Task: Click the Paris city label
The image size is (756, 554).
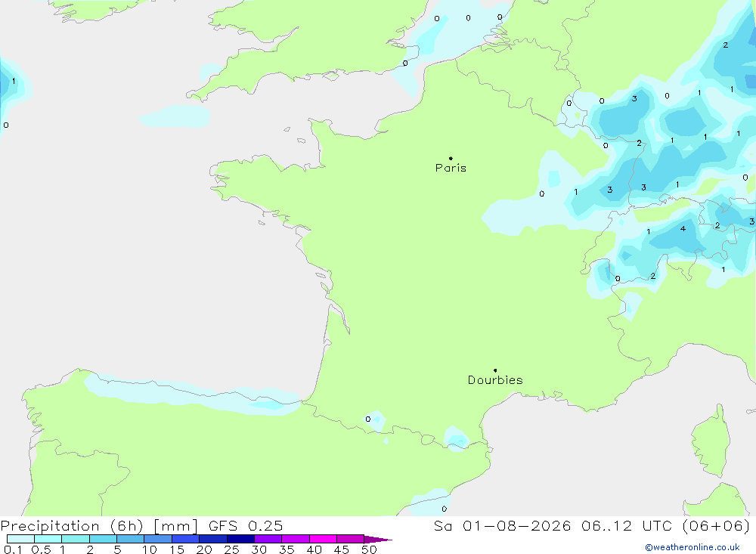Action: (x=451, y=168)
